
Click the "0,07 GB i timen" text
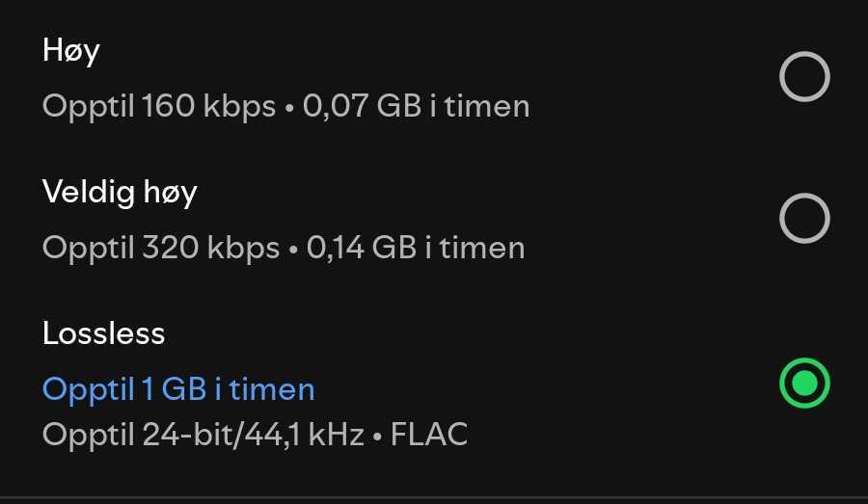pos(417,106)
